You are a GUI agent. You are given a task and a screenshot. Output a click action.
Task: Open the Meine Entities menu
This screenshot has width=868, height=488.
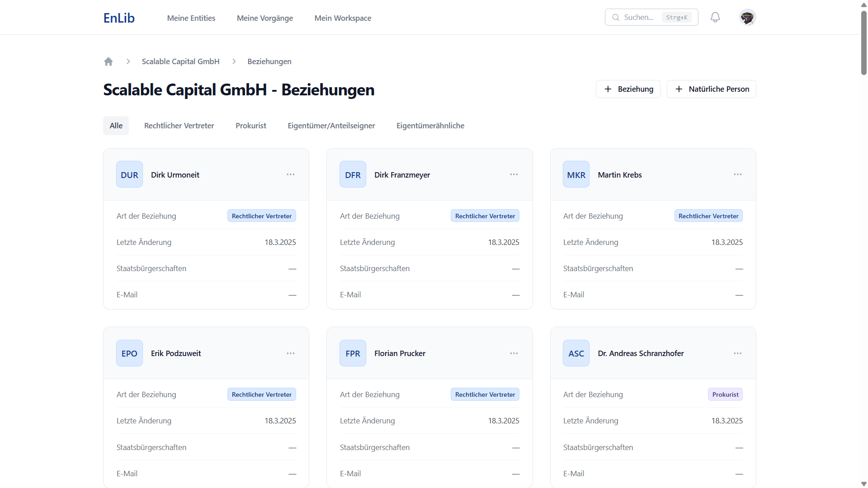pyautogui.click(x=191, y=18)
